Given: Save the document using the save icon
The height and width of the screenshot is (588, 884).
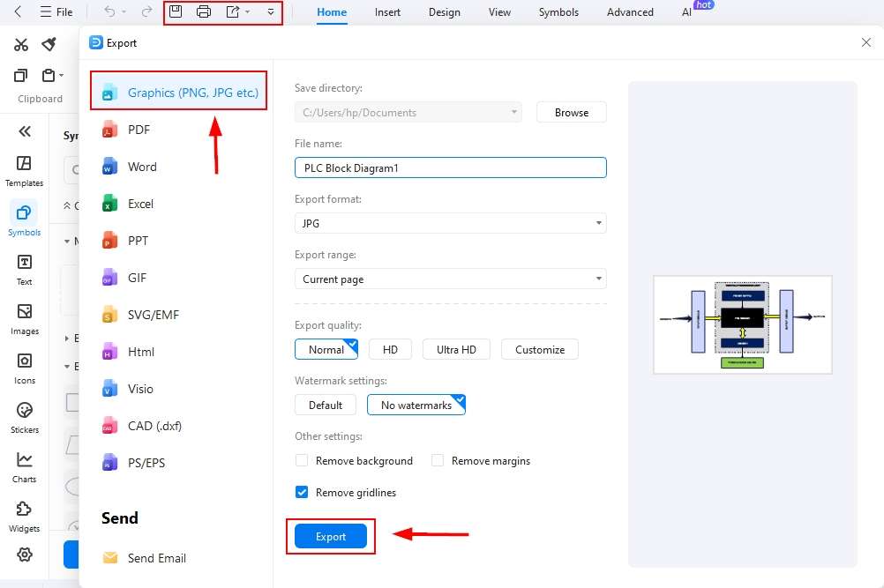Looking at the screenshot, I should click(176, 11).
